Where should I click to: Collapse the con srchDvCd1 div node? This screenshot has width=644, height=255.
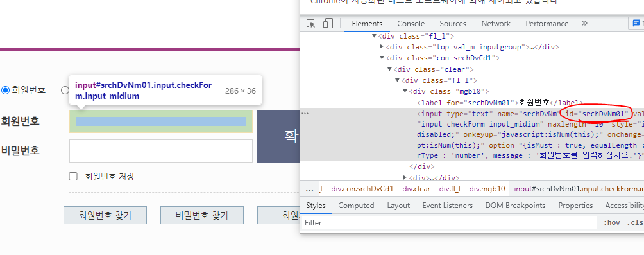click(x=382, y=58)
